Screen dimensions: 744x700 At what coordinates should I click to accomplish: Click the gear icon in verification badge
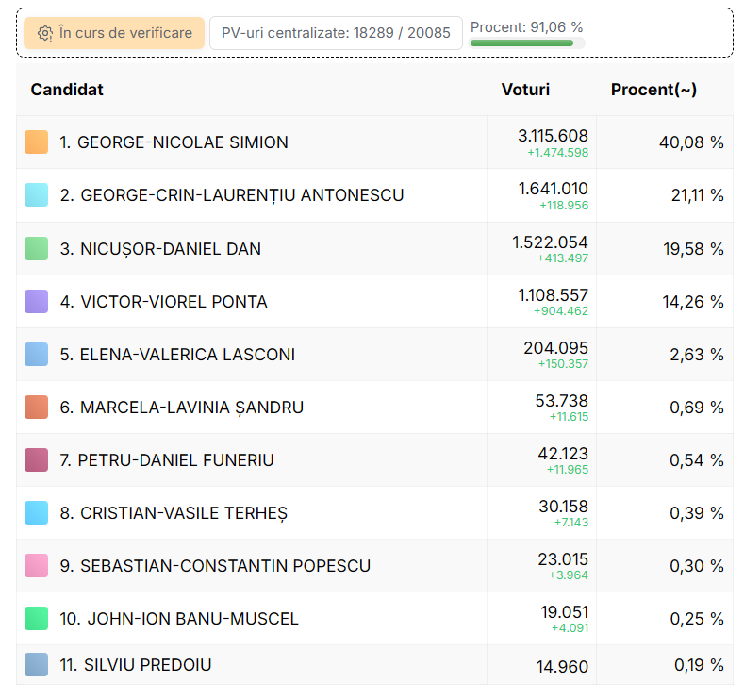coord(44,33)
